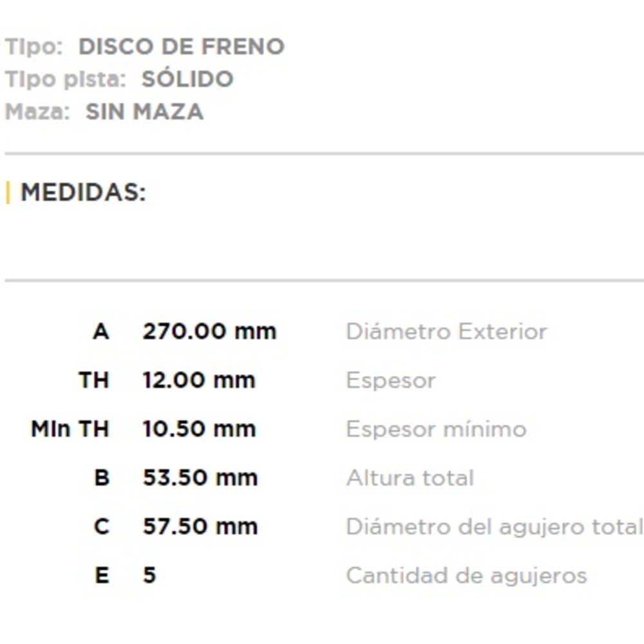This screenshot has height=644, width=644.
Task: Click the Altura total description
Action: tap(410, 478)
